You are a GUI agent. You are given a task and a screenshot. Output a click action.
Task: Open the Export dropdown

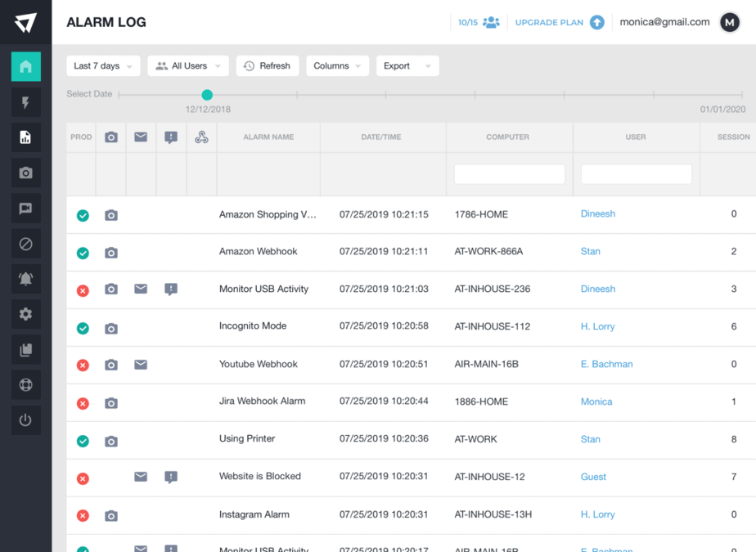click(x=407, y=66)
